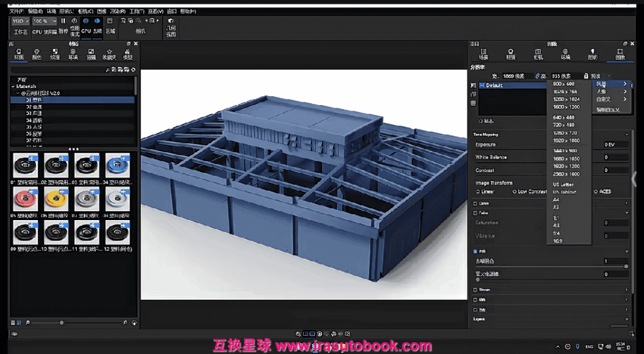Collapse the Layers section

click(627, 319)
